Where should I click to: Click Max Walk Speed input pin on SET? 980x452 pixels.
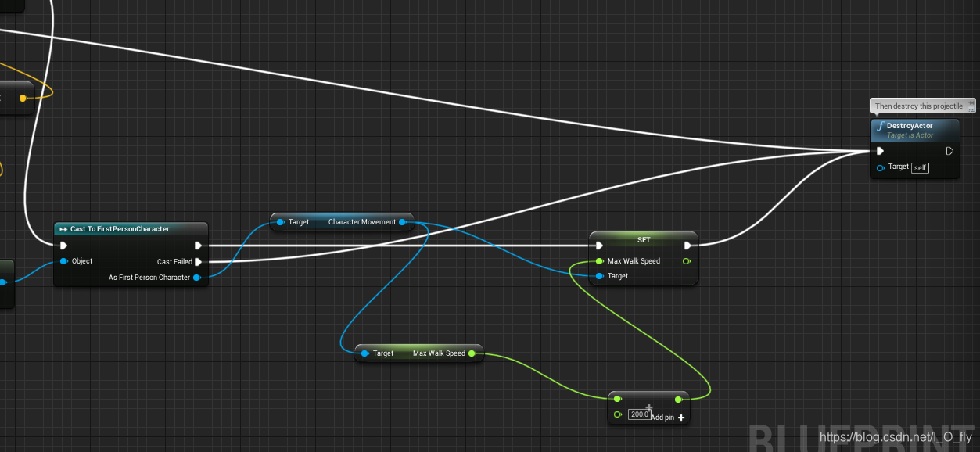599,261
